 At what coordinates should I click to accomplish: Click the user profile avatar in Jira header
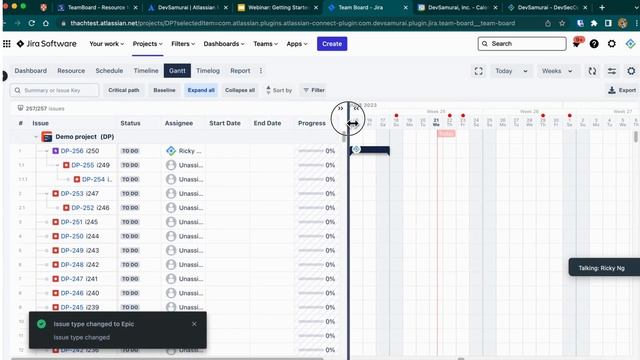(x=630, y=44)
